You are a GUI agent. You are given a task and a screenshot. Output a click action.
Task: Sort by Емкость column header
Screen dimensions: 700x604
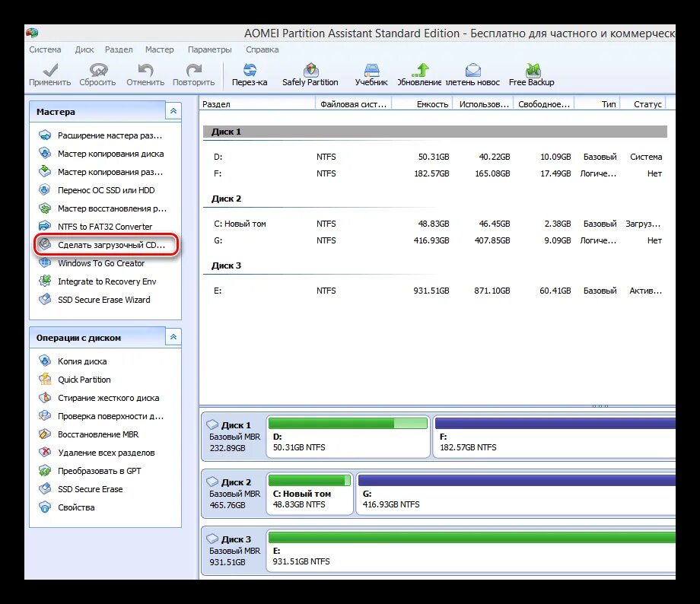[422, 104]
